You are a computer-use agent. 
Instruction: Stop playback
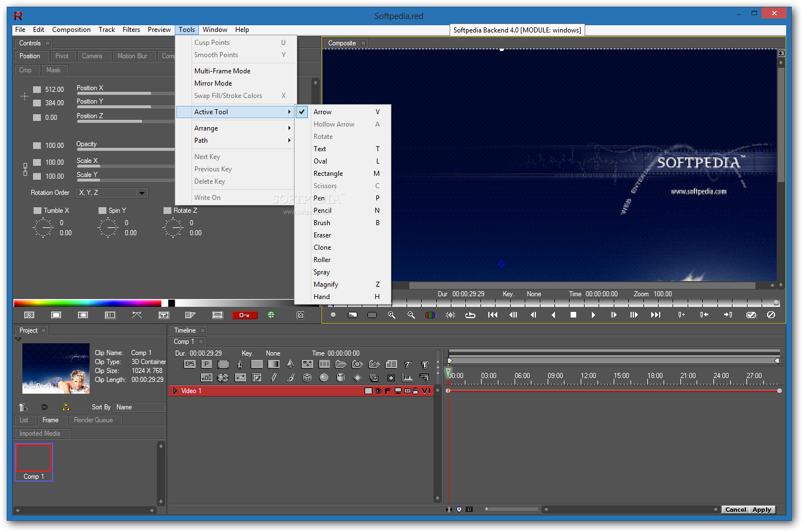(x=573, y=315)
